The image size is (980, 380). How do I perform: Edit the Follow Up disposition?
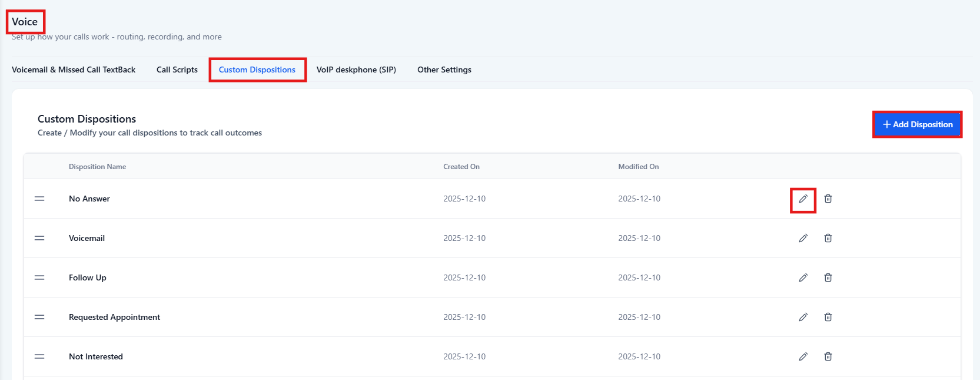(x=803, y=278)
